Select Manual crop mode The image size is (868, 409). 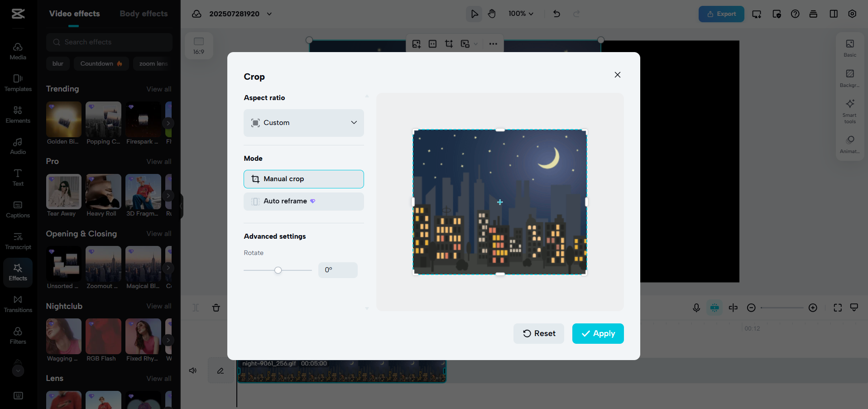[x=303, y=179]
